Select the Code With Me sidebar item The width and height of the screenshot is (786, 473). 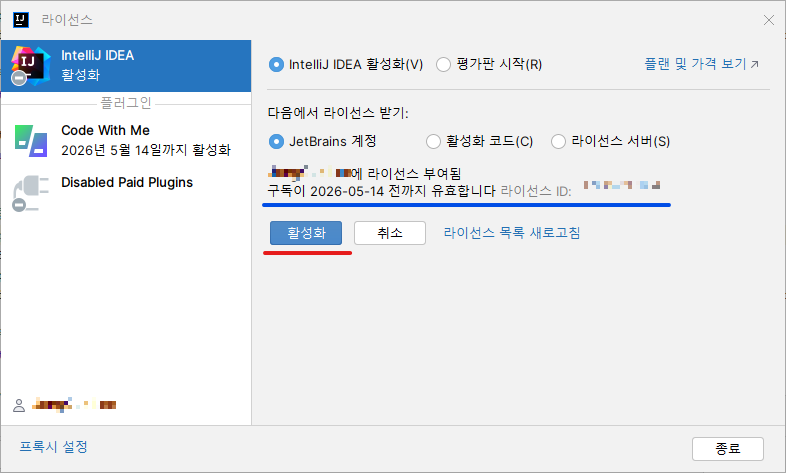[126, 141]
